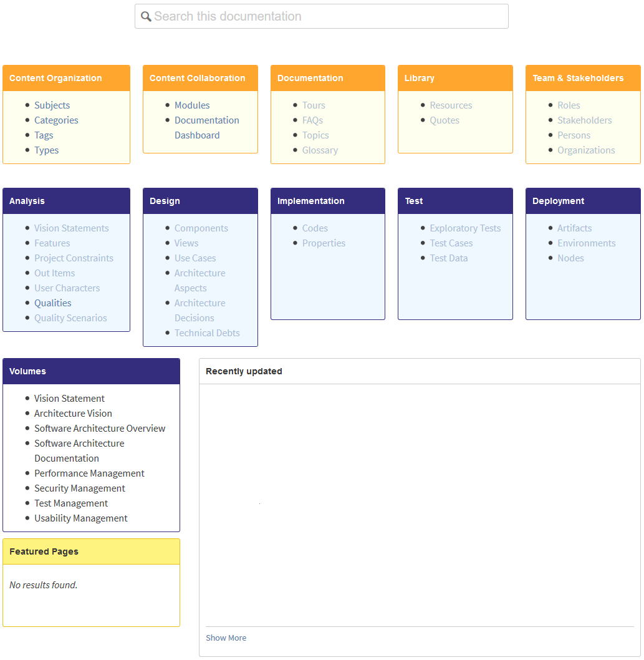644x660 pixels.
Task: Open the Qualities page
Action: point(52,303)
